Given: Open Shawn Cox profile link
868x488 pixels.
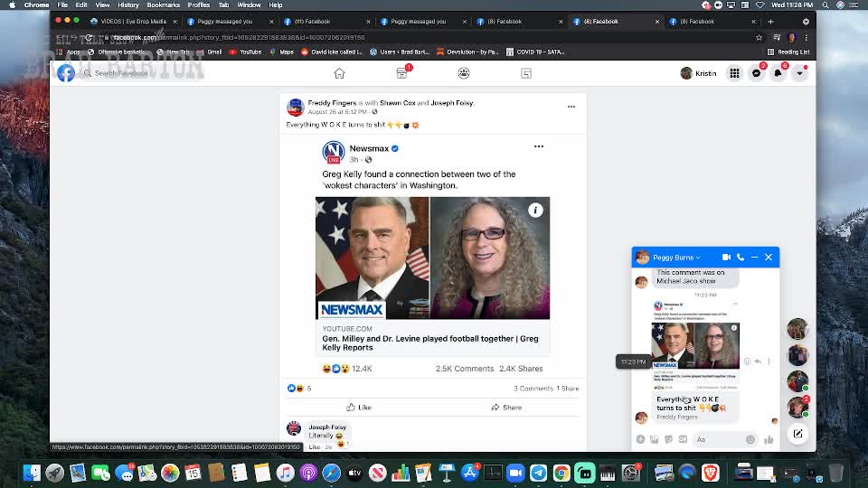Looking at the screenshot, I should [x=398, y=103].
